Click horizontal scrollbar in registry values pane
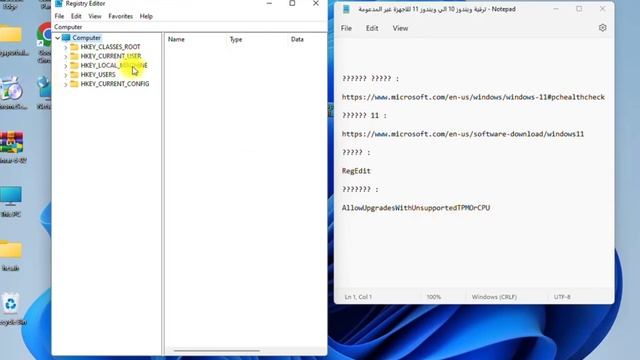 217,350
